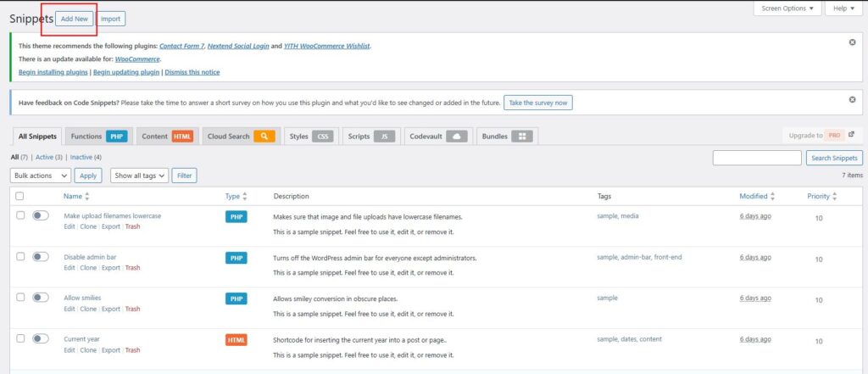This screenshot has height=374, width=868.
Task: Sort by Priority using sort arrows
Action: (834, 196)
